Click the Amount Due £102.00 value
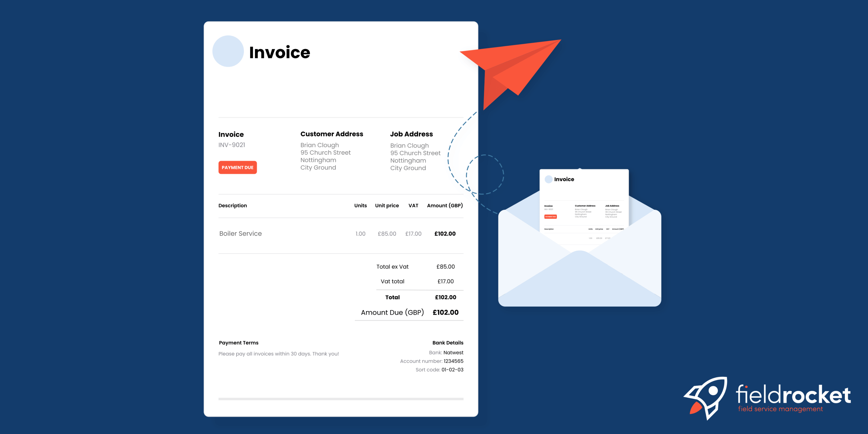Viewport: 868px width, 434px height. (445, 312)
